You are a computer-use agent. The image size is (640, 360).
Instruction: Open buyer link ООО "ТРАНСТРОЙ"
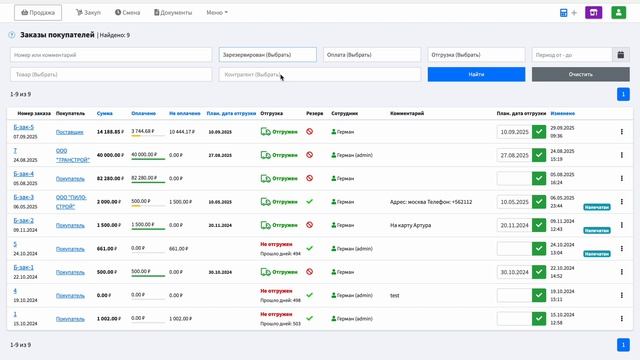[x=73, y=155]
